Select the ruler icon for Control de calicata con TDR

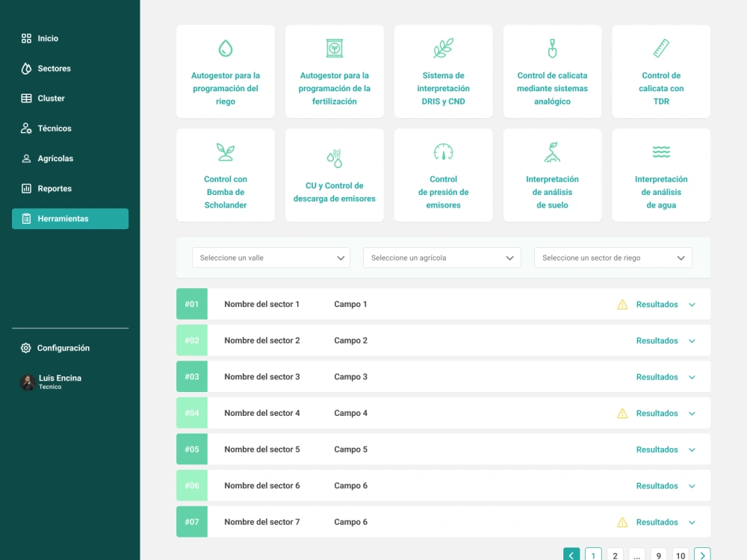click(x=660, y=47)
